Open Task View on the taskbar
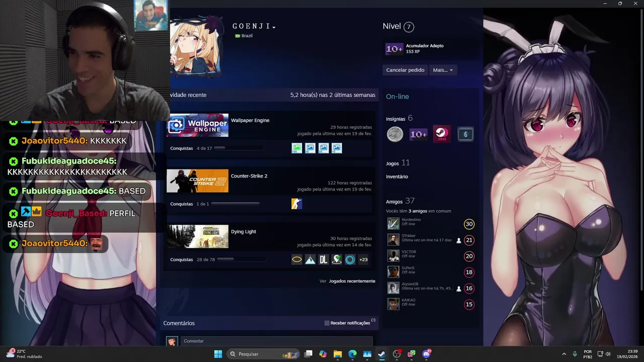 [308, 354]
